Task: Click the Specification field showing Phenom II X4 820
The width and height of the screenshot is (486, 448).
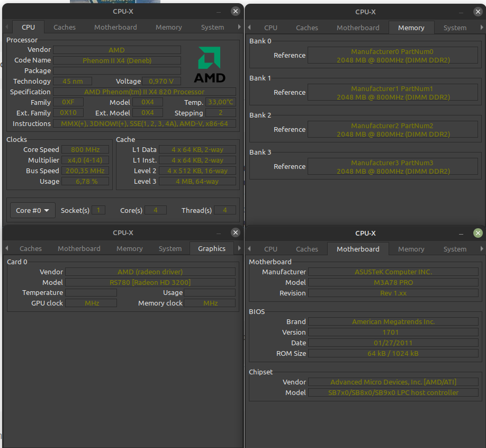Action: click(x=145, y=92)
